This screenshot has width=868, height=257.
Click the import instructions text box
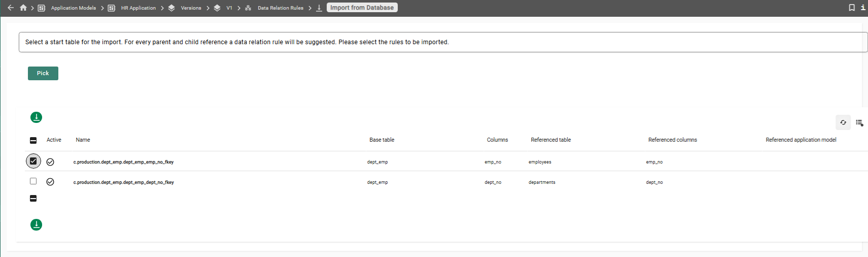443,42
